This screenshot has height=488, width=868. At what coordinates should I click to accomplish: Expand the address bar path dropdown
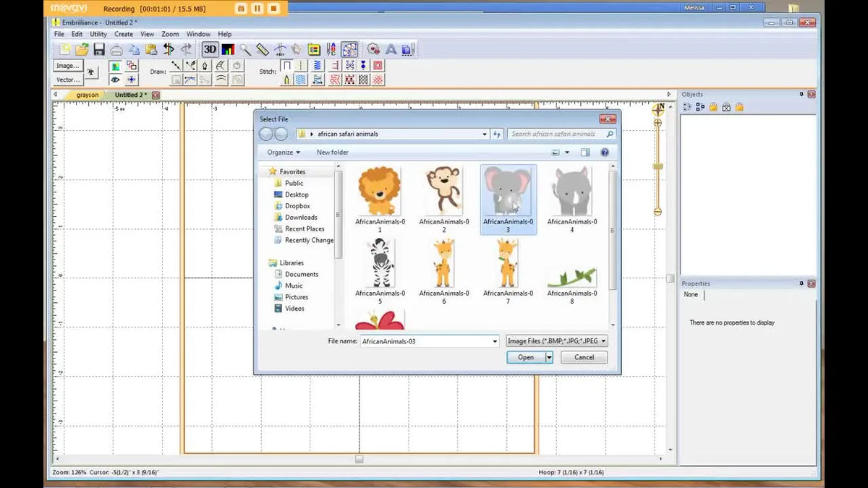coord(485,134)
